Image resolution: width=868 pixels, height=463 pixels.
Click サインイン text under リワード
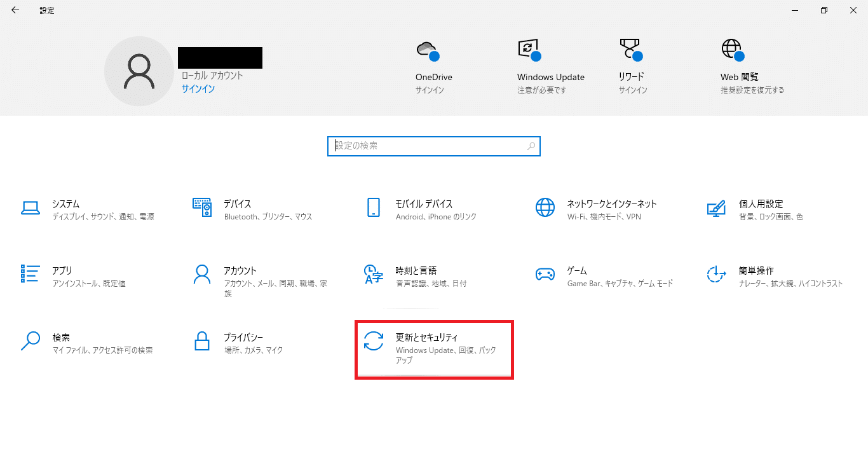click(633, 90)
